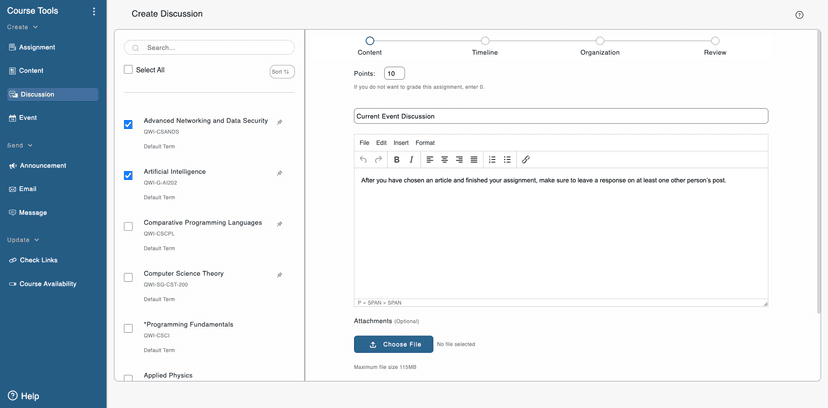The height and width of the screenshot is (408, 828).
Task: Open Assignment in the sidebar
Action: click(x=32, y=48)
